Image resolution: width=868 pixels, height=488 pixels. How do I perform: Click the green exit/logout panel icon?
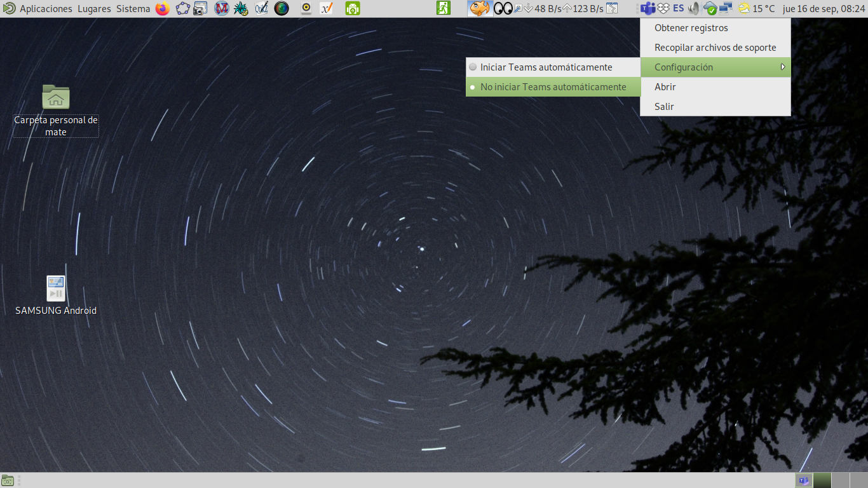[444, 8]
